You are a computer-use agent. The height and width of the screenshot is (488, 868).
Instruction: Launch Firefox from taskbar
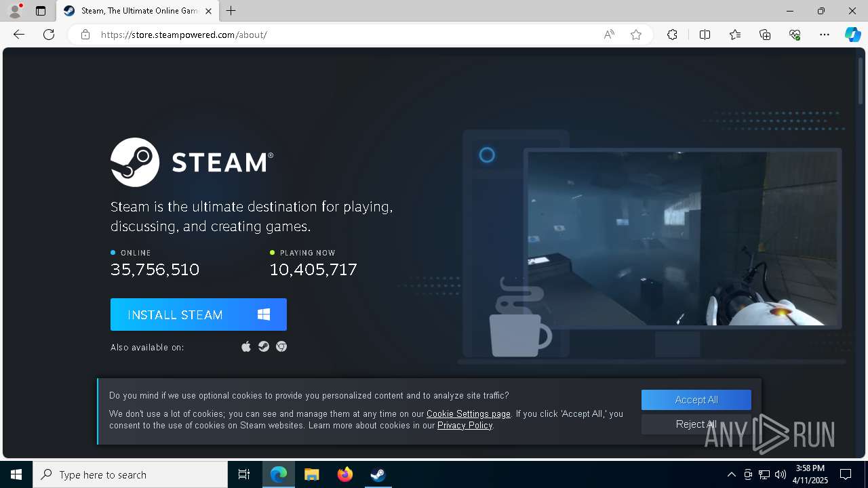tap(345, 474)
